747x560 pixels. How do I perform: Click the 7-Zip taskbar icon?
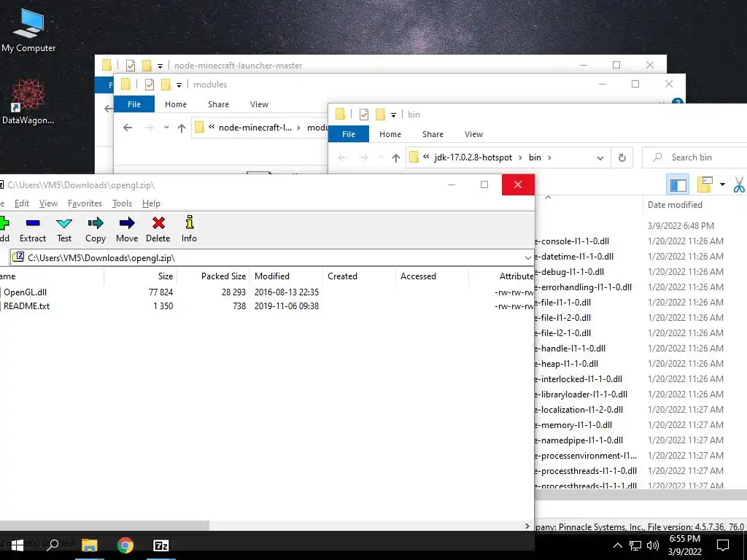161,545
